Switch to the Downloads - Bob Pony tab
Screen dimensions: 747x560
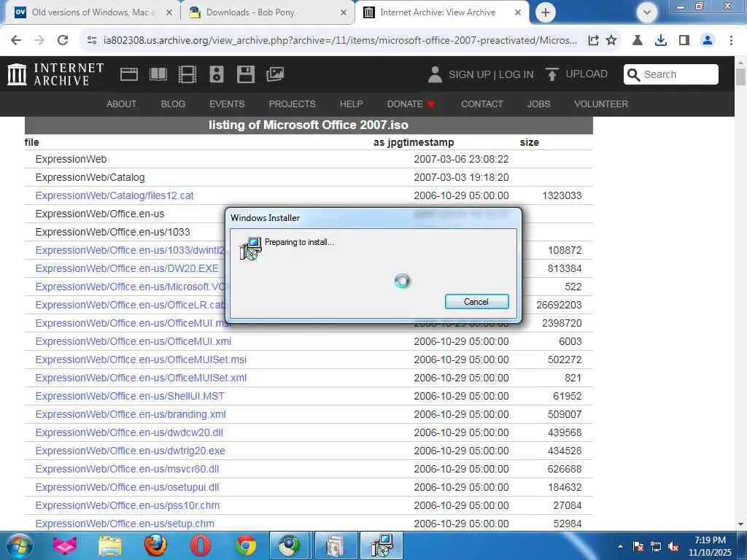[x=268, y=12]
